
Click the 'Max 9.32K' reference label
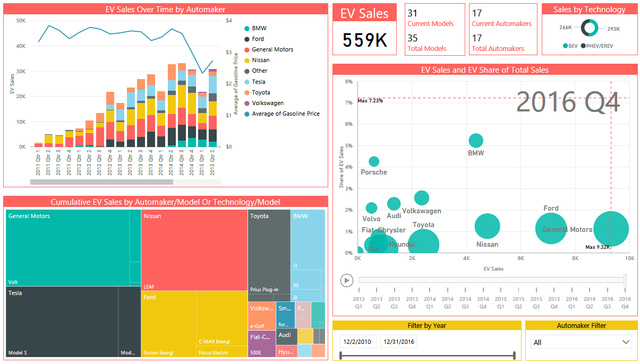598,247
